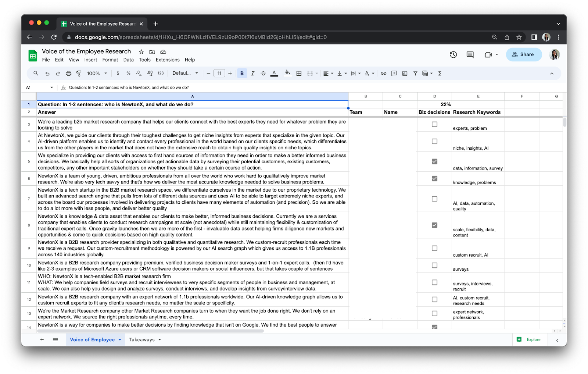This screenshot has width=588, height=374.
Task: Decrease decimal places
Action: (x=139, y=73)
